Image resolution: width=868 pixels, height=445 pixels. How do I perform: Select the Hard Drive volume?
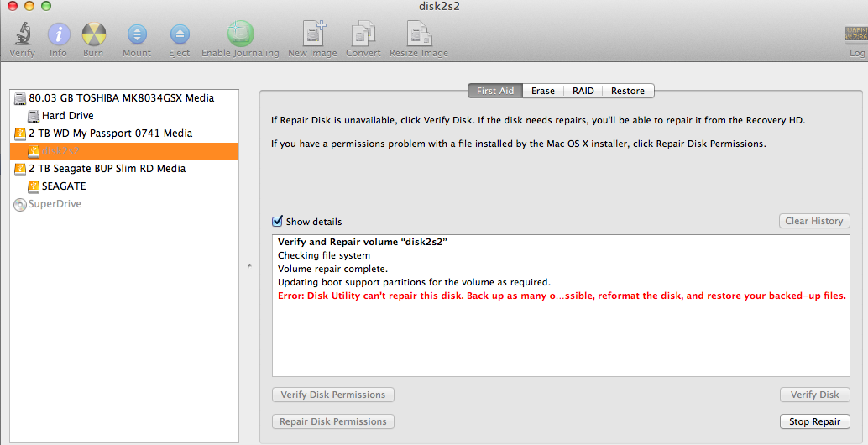point(124,116)
